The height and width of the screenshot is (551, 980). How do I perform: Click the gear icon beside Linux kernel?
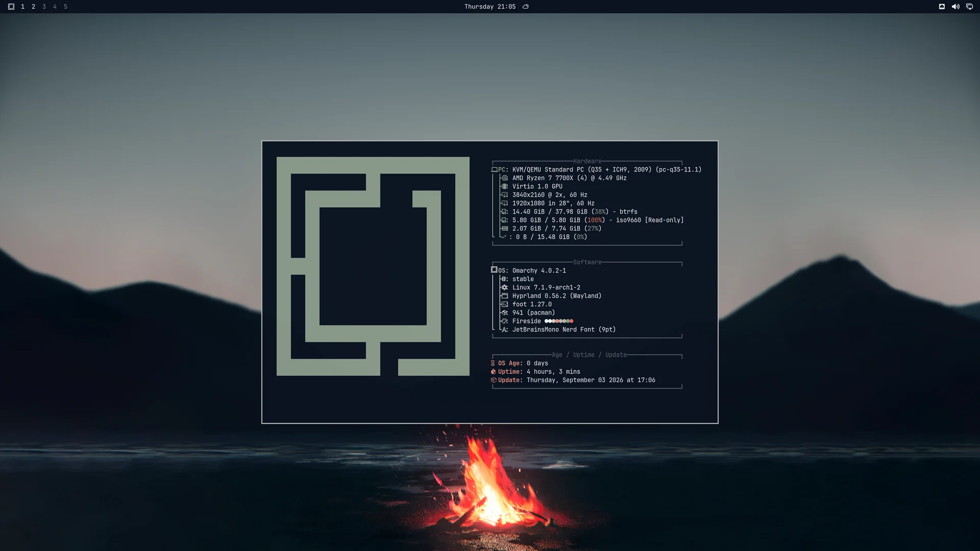click(x=505, y=287)
